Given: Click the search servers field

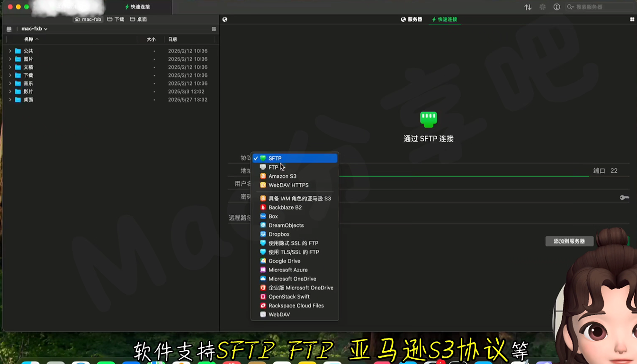Looking at the screenshot, I should [599, 7].
